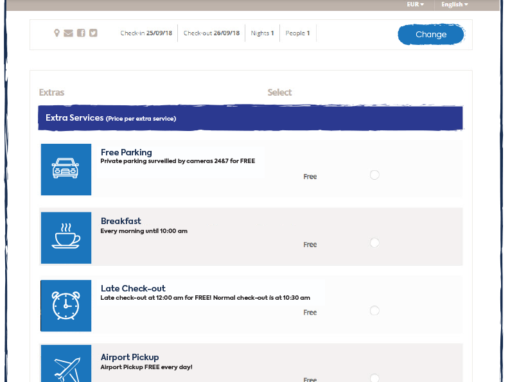Viewport: 510px width, 382px height.
Task: Click the Nights 1 value
Action: click(262, 33)
